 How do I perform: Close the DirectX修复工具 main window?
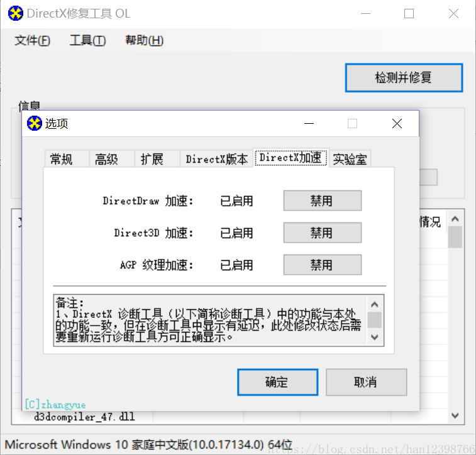[x=453, y=14]
